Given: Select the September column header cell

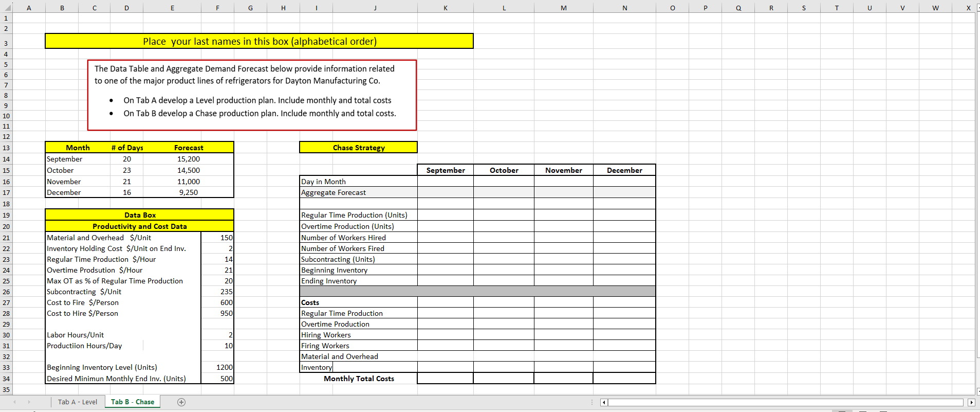Looking at the screenshot, I should coord(446,170).
